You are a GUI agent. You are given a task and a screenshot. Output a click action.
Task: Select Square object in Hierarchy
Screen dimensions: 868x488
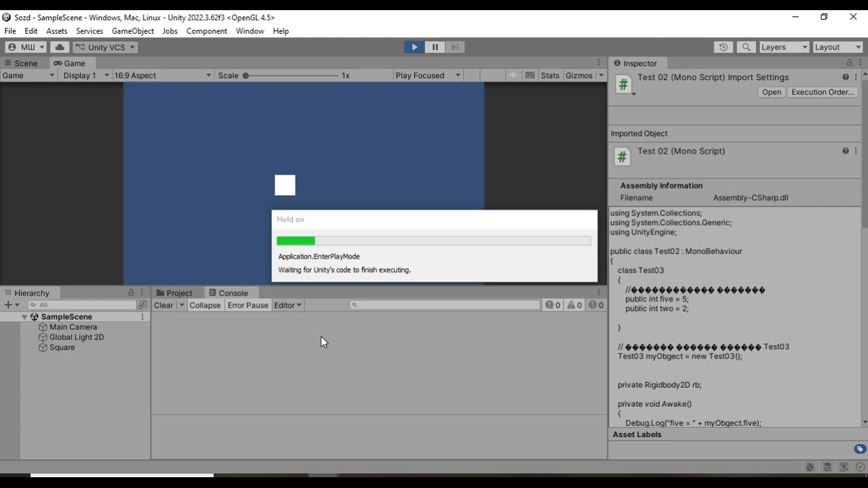62,348
